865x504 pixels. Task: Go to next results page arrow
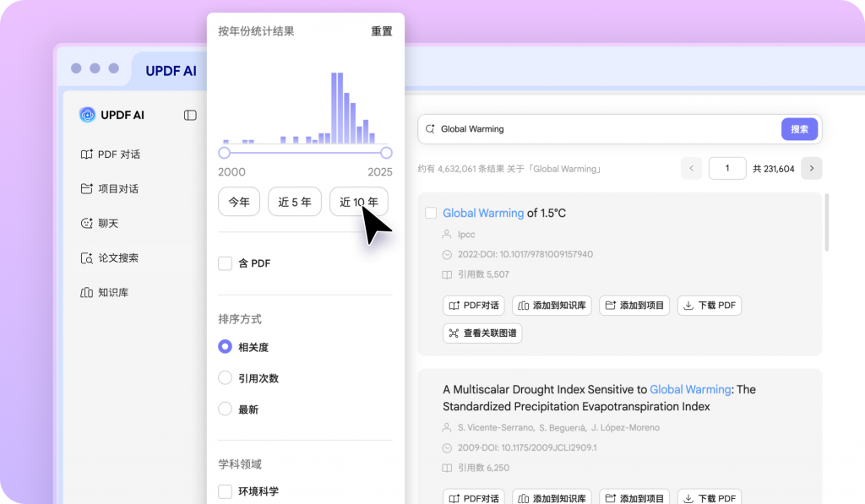pyautogui.click(x=811, y=168)
